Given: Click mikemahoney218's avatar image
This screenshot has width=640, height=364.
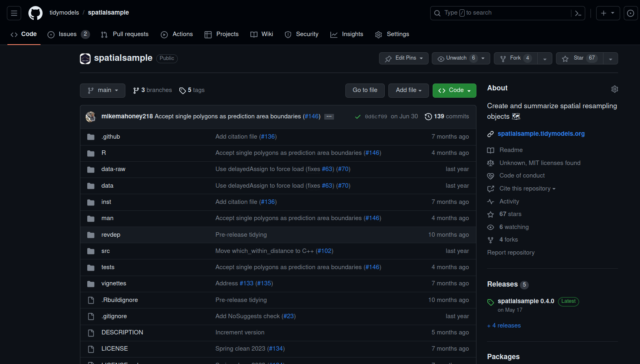Looking at the screenshot, I should click(x=91, y=117).
